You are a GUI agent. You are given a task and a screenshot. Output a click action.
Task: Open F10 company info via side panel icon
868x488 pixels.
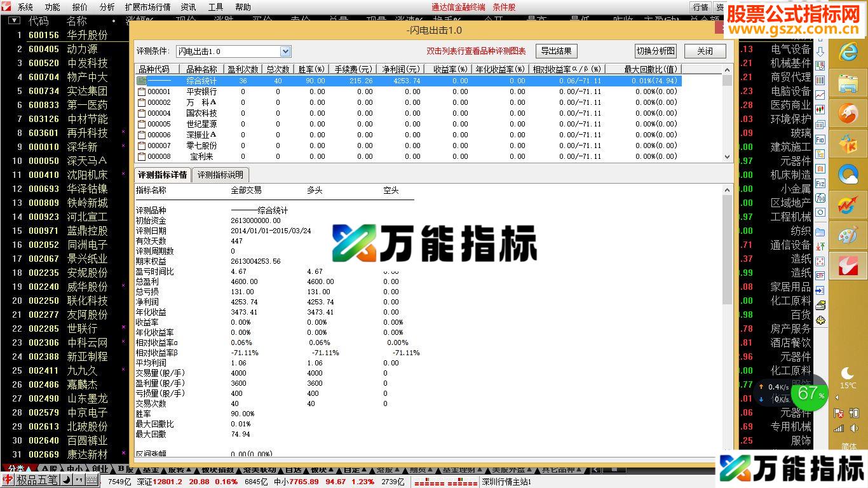(820, 139)
